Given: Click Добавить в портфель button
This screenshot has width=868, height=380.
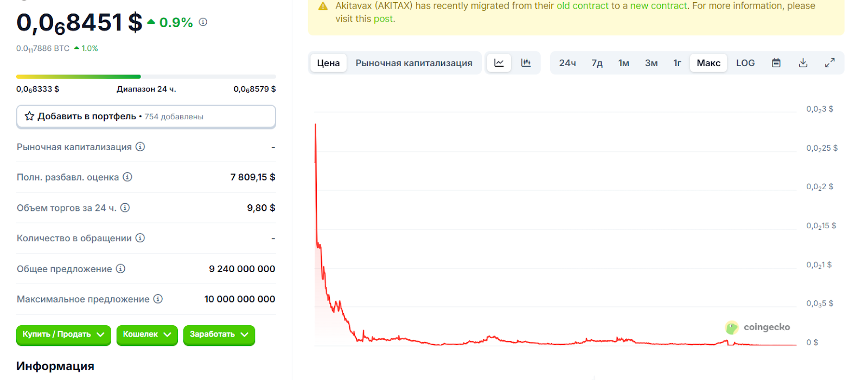Looking at the screenshot, I should coord(146,117).
